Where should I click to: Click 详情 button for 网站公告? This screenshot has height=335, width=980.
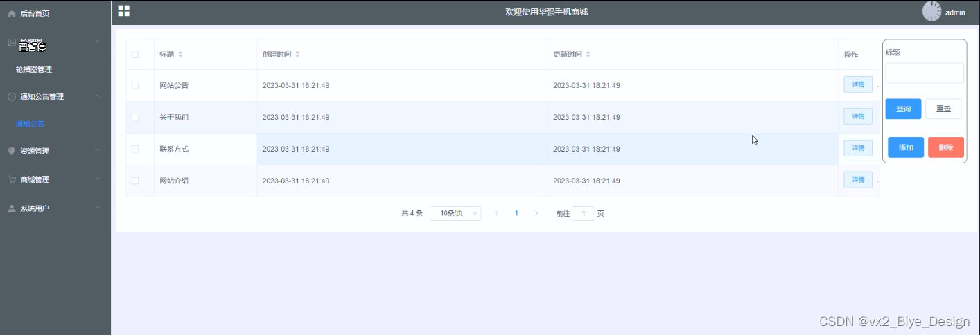858,84
